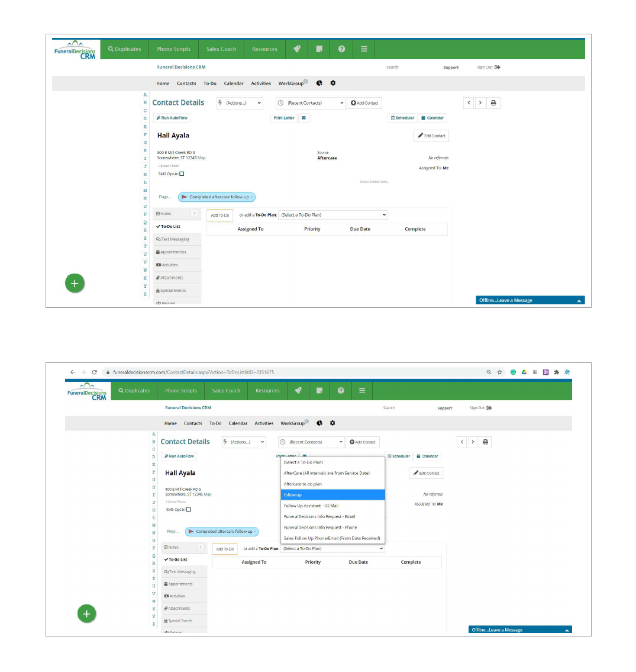Image resolution: width=636 pixels, height=672 pixels.
Task: Click the rocket icon in the upper screenshot
Action: click(297, 49)
